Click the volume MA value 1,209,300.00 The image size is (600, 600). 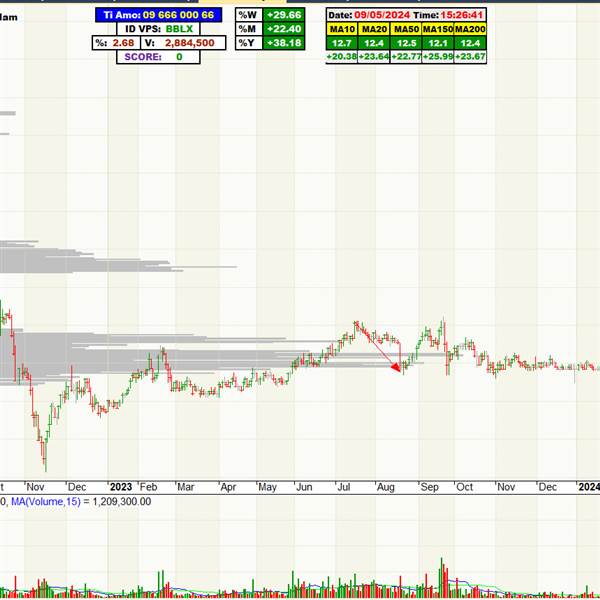point(122,502)
